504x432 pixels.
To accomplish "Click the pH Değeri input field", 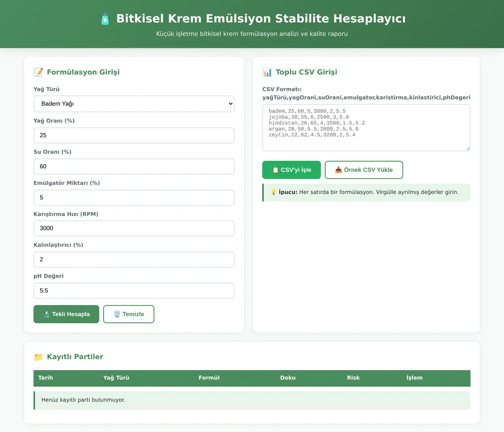I will tap(134, 290).
